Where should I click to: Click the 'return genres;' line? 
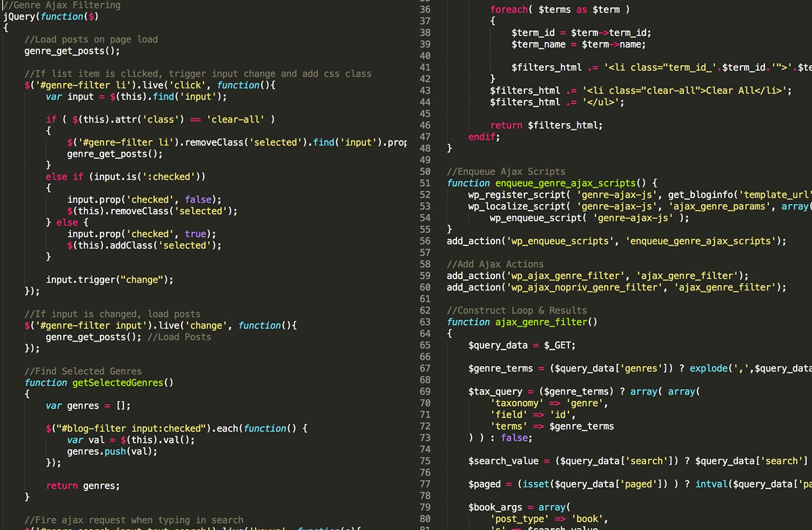pos(83,485)
